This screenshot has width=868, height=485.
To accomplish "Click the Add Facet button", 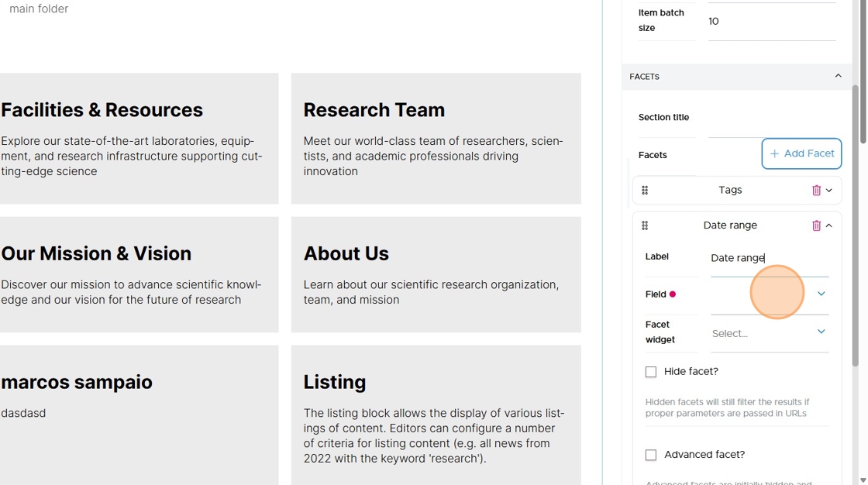I will click(x=801, y=154).
